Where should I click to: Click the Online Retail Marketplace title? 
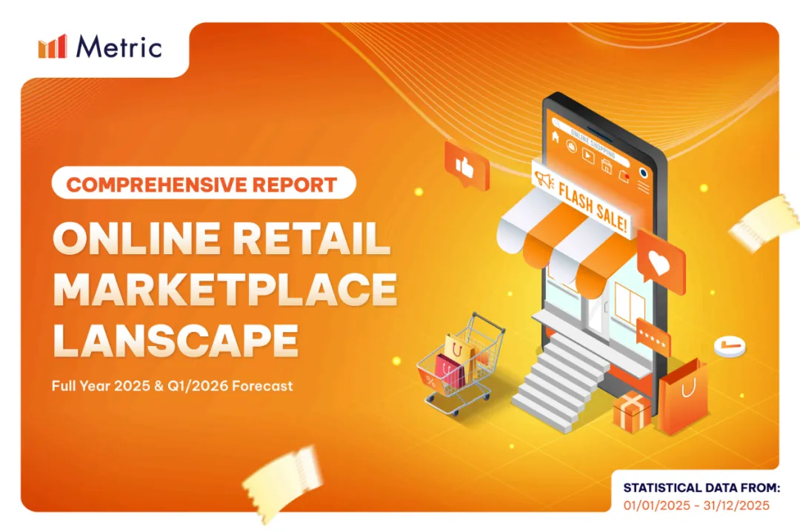(x=224, y=289)
